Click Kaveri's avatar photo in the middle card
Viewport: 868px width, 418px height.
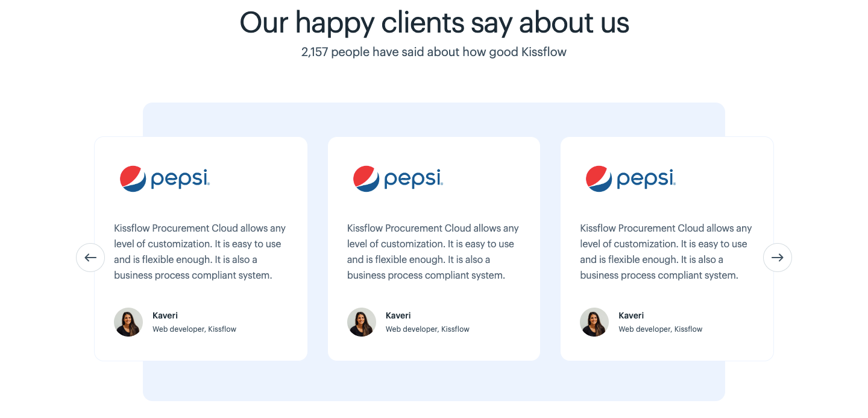point(362,322)
